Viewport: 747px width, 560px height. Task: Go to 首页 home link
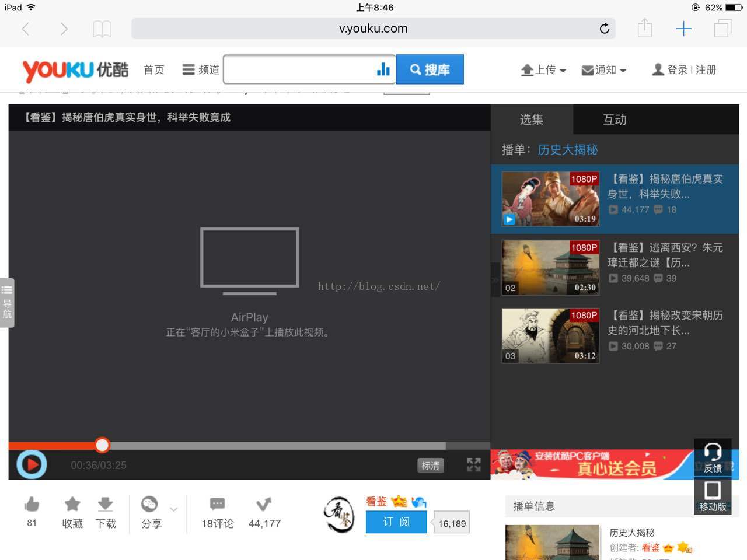154,70
